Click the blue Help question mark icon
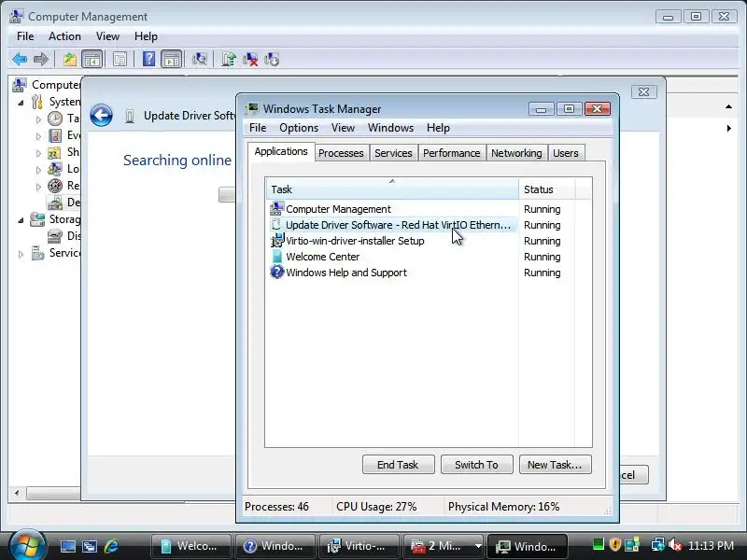This screenshot has height=560, width=747. point(148,60)
